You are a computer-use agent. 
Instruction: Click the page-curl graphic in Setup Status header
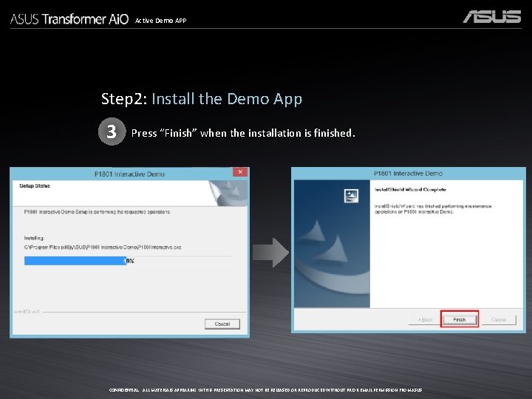point(228,193)
